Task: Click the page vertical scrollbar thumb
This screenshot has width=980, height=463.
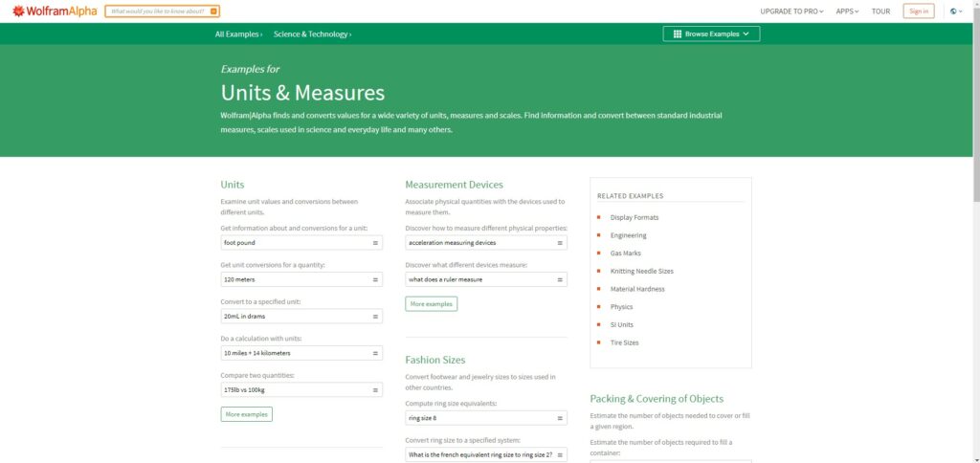Action: point(975,103)
